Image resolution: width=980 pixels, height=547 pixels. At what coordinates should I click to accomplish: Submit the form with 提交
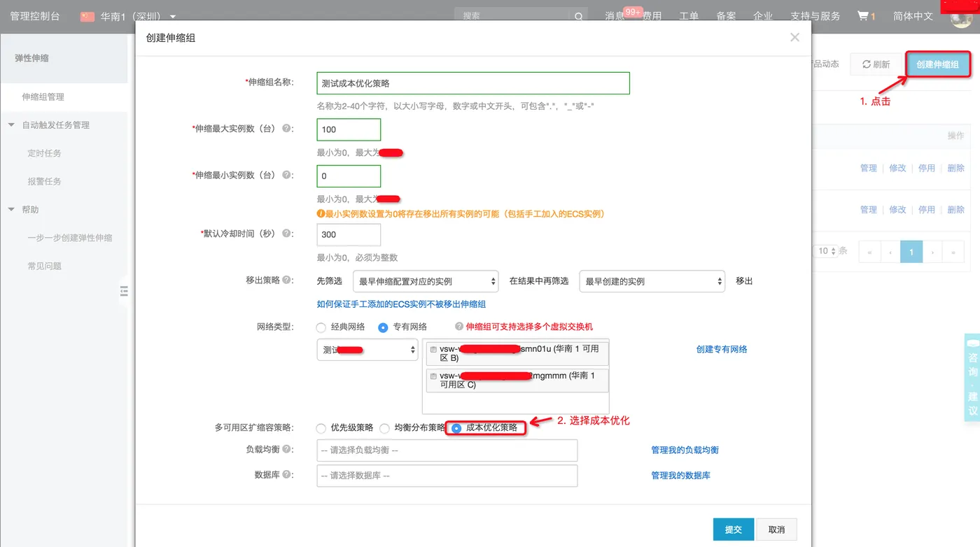coord(733,530)
